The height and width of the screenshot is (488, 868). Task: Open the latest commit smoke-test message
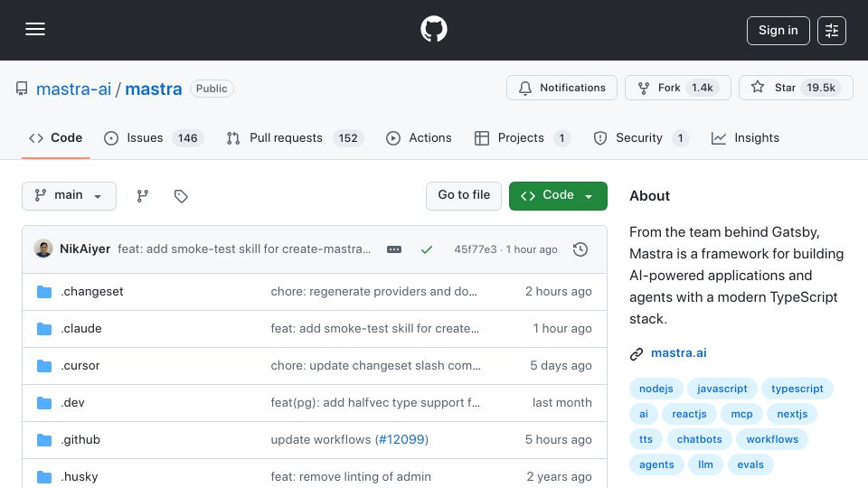[244, 249]
